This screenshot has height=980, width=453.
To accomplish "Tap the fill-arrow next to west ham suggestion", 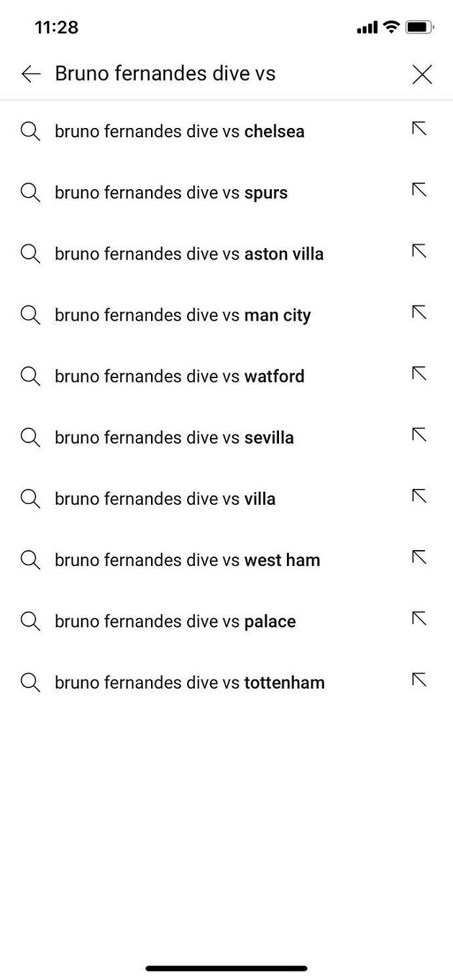I will pyautogui.click(x=419, y=557).
